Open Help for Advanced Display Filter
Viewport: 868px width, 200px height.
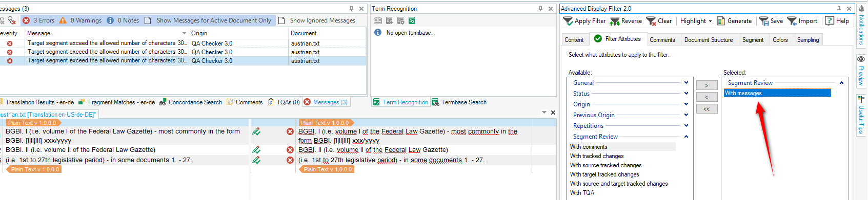click(837, 21)
